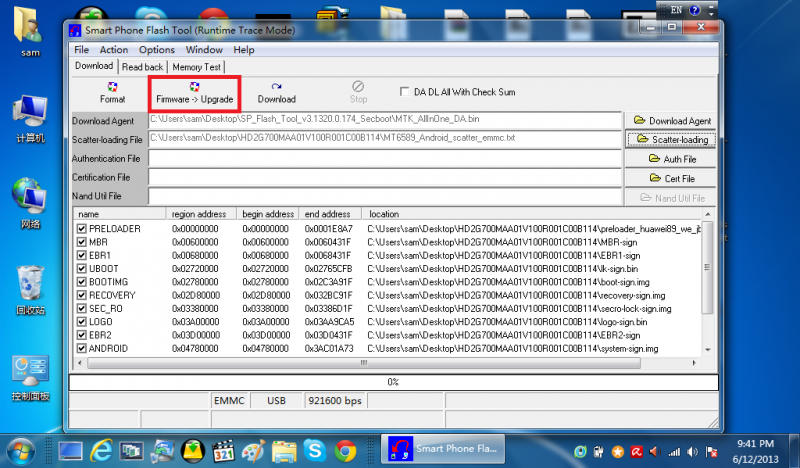The width and height of the screenshot is (800, 468).
Task: Uncheck the BOOTIMG partition checkbox
Action: (x=82, y=282)
